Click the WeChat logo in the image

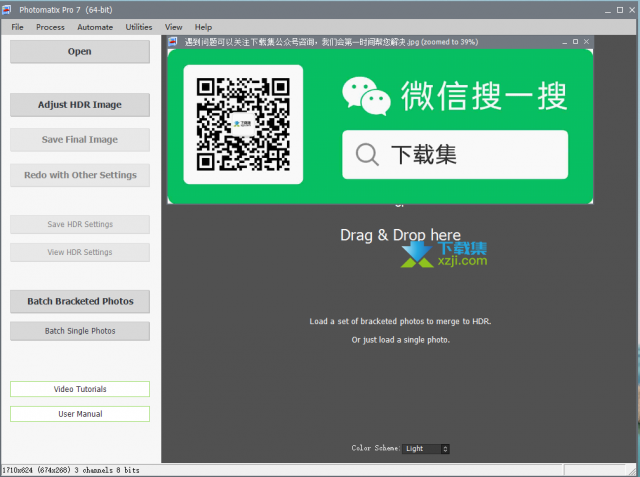(x=366, y=96)
